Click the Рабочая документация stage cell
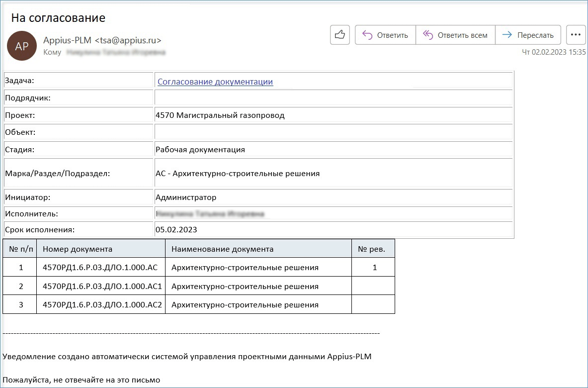The height and width of the screenshot is (388, 588). click(x=200, y=149)
